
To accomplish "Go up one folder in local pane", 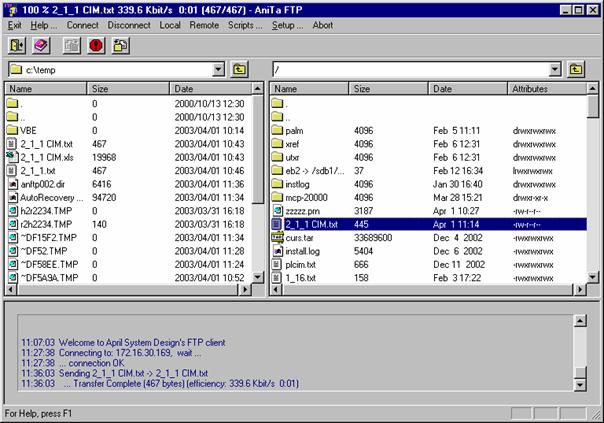I will pos(240,69).
